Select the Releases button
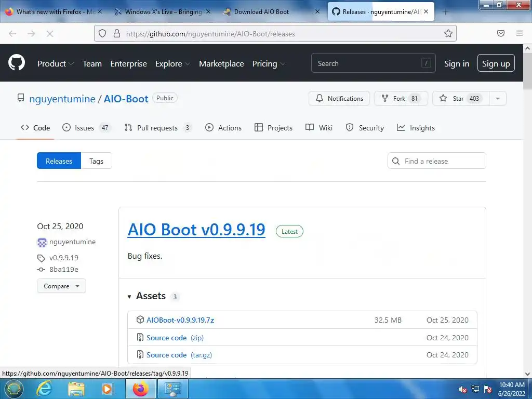This screenshot has height=399, width=532. 59,161
